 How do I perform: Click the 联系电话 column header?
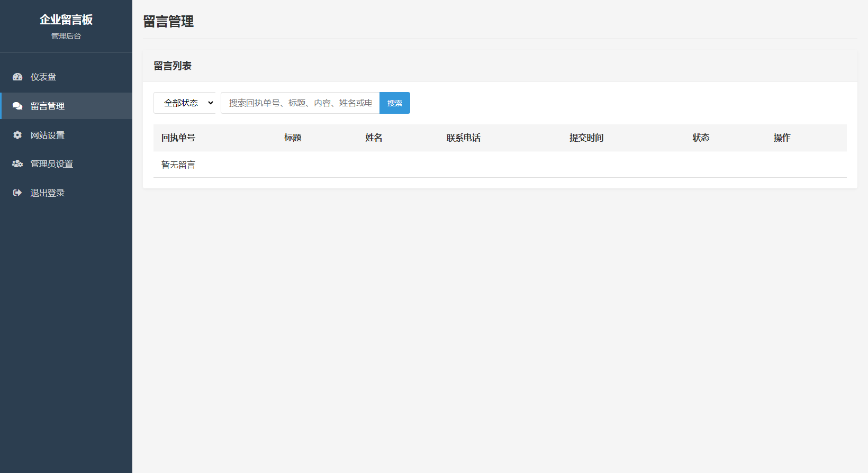pyautogui.click(x=464, y=138)
